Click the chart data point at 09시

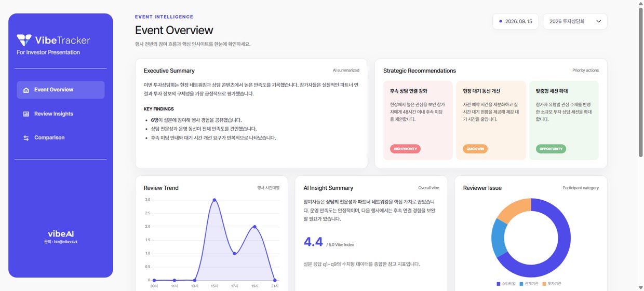point(154,280)
